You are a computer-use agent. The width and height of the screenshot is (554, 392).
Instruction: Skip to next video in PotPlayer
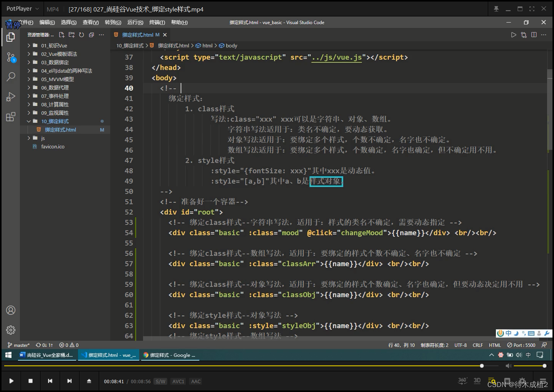point(69,381)
